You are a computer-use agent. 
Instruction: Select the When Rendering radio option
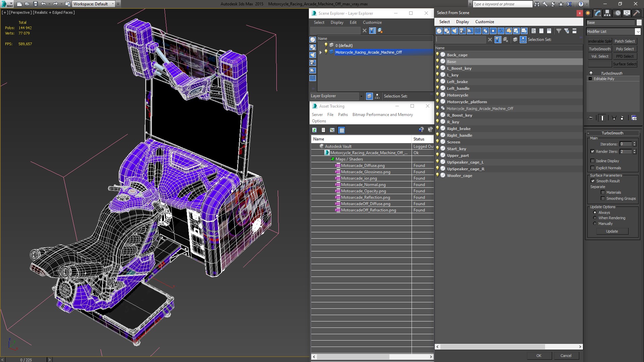(595, 218)
